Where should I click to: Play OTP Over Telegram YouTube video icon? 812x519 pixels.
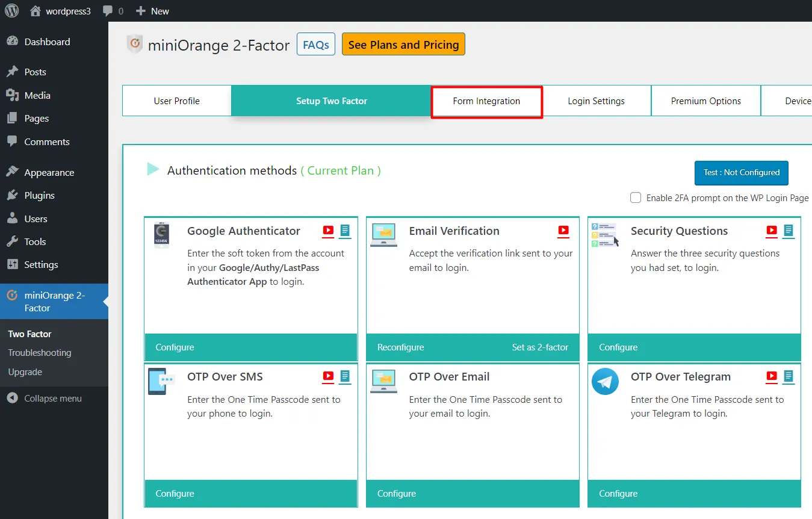[772, 376]
